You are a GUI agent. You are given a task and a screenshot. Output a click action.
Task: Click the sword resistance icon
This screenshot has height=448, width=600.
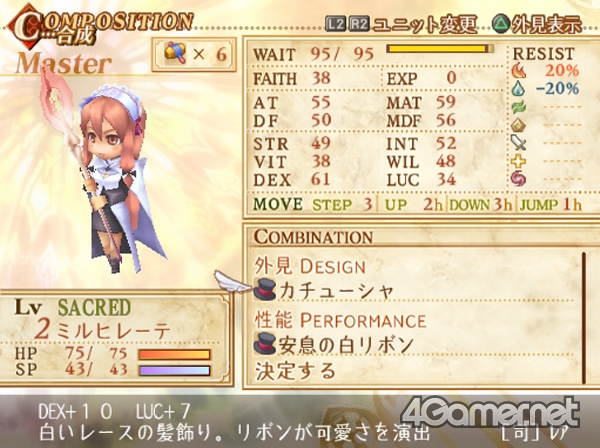[x=518, y=143]
